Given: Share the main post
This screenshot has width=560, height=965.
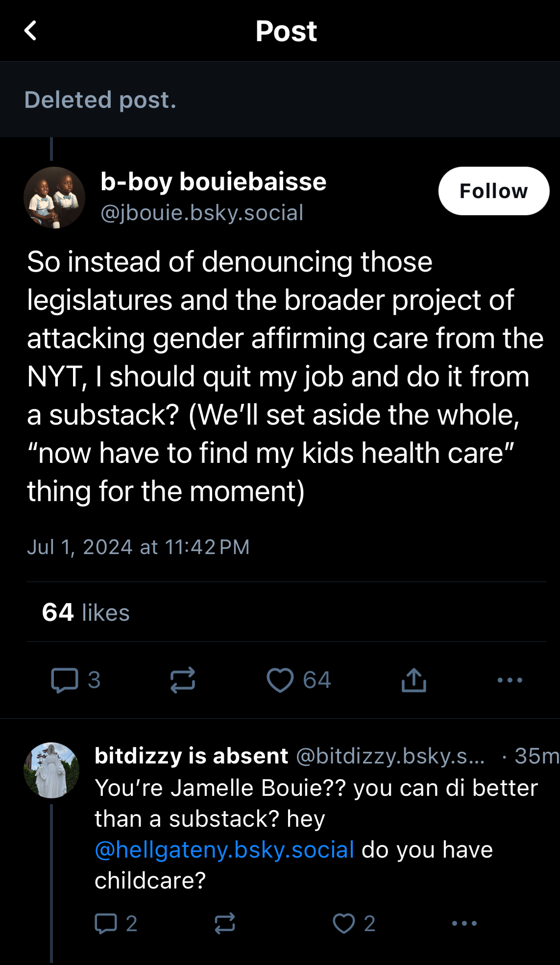Looking at the screenshot, I should 414,680.
